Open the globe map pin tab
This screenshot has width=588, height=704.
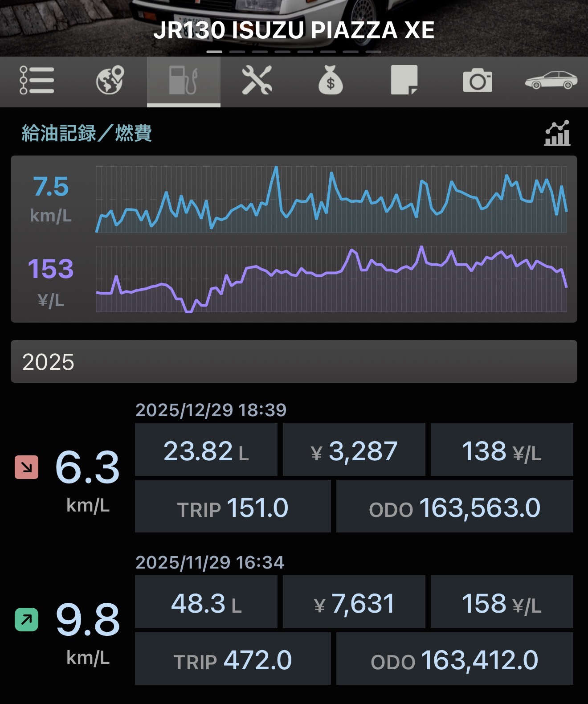point(110,81)
